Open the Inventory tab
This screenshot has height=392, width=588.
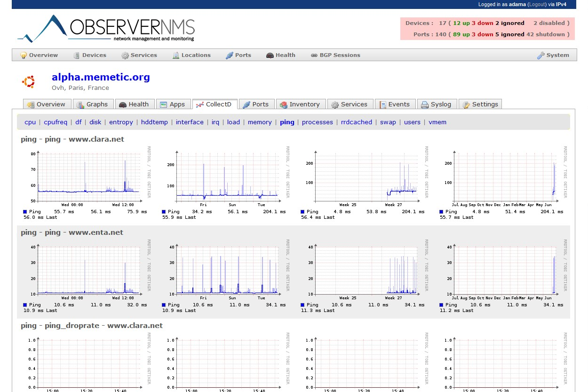(x=300, y=104)
